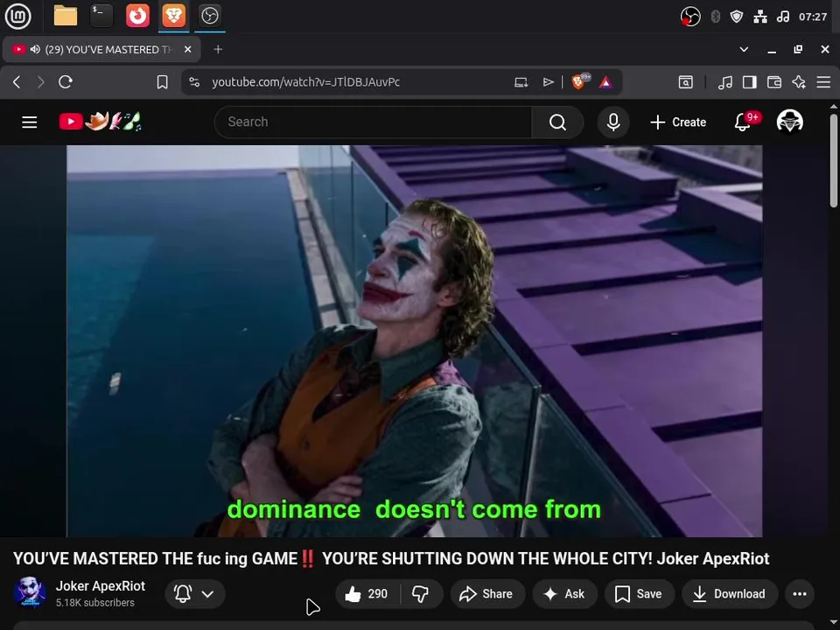Open the sound music-note tray icon
The image size is (840, 630).
pyautogui.click(x=782, y=17)
